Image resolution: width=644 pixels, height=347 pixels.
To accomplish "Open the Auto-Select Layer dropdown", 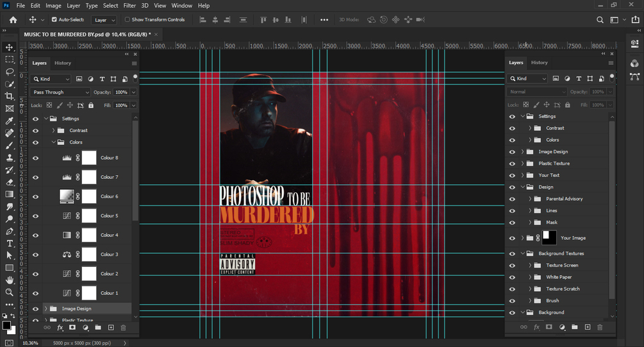I will pyautogui.click(x=104, y=20).
